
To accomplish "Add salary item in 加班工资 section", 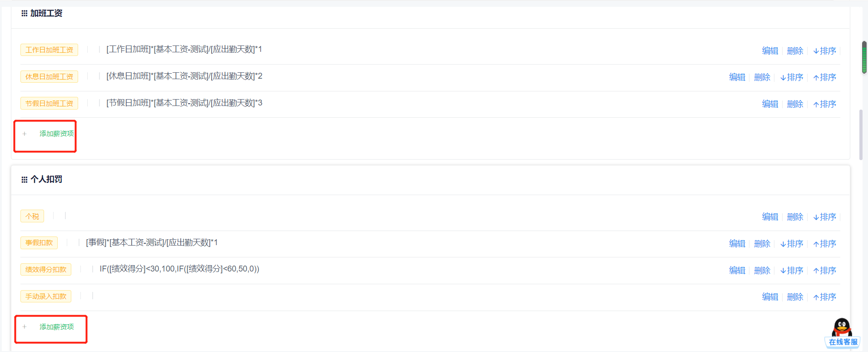I will [56, 134].
